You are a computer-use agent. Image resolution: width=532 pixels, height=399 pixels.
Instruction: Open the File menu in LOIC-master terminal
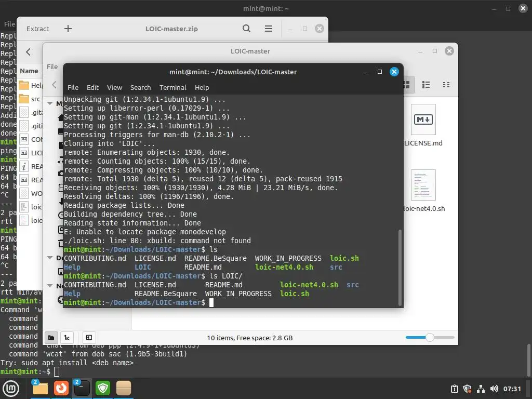pyautogui.click(x=73, y=87)
